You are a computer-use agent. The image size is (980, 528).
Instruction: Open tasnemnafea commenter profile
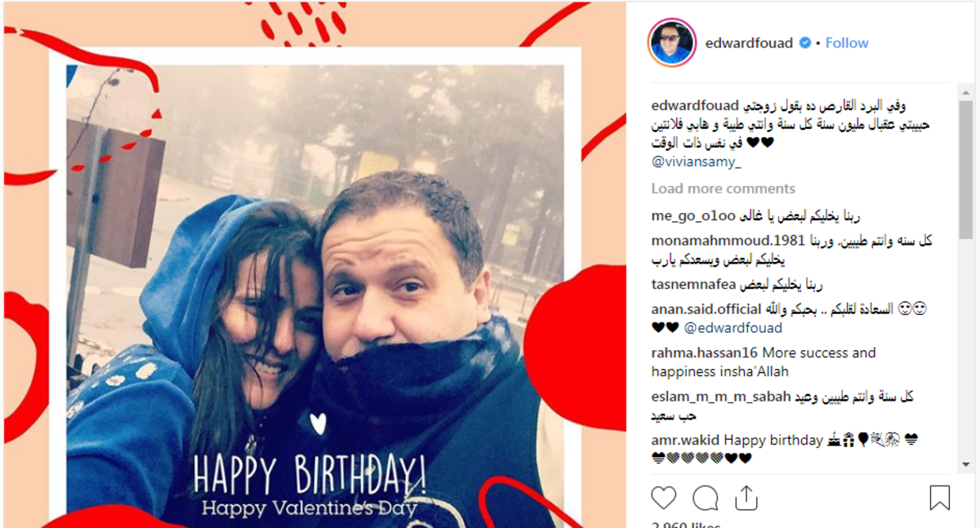pos(694,285)
